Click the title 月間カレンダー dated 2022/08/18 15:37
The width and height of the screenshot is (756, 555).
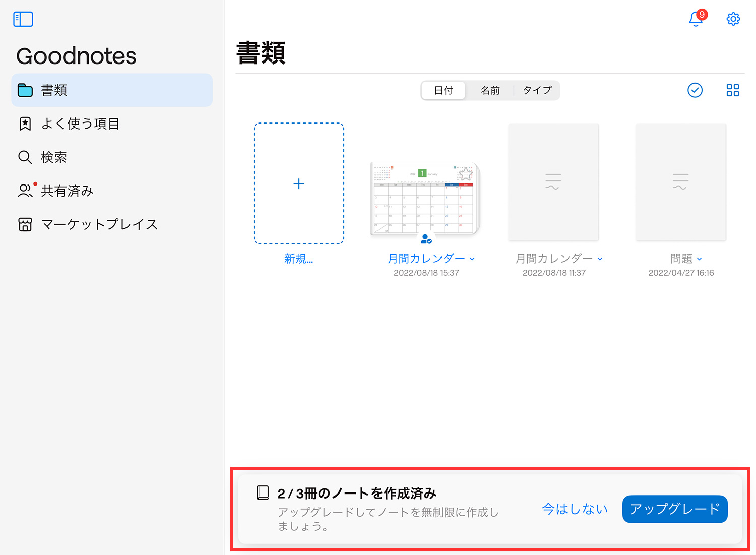(x=426, y=259)
